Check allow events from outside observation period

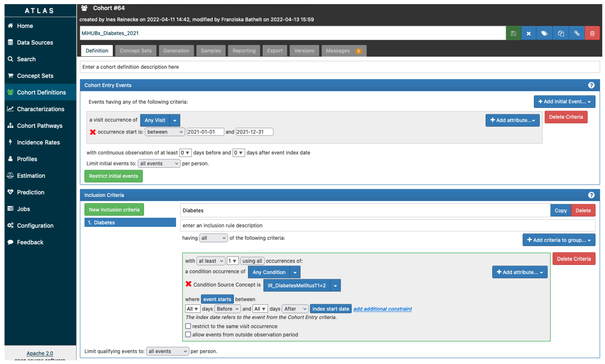tap(188, 334)
